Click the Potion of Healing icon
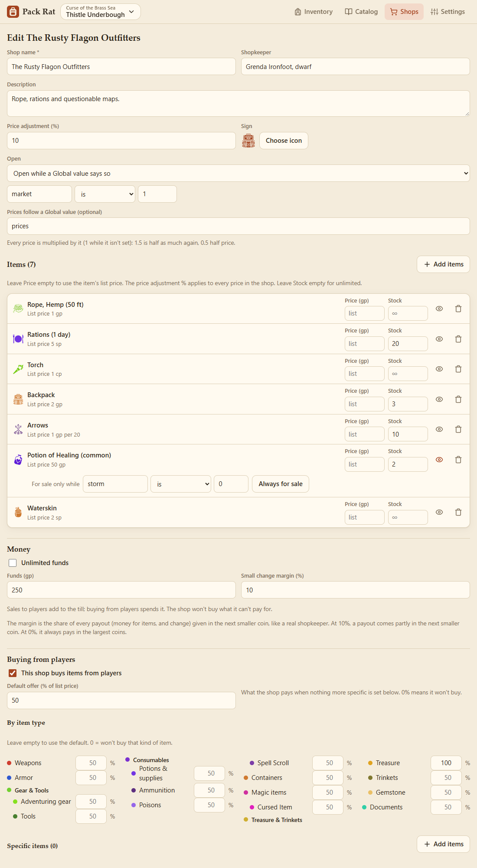 click(18, 460)
